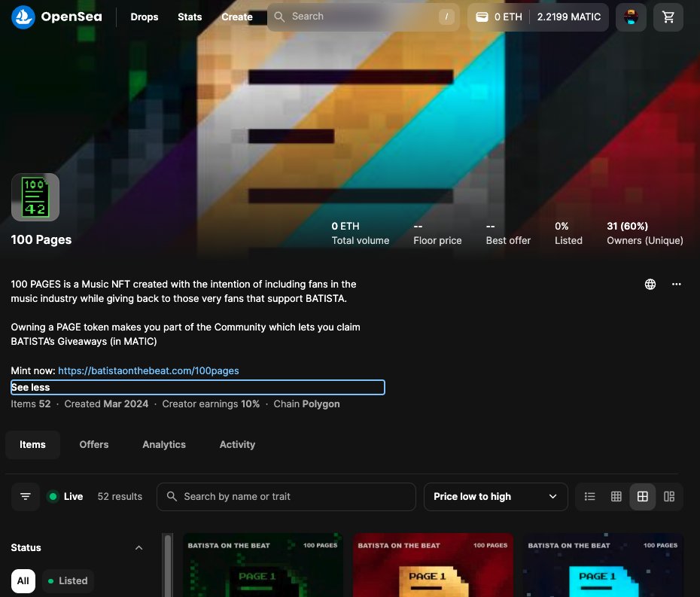Open the Create menu item
700x597 pixels.
[237, 17]
